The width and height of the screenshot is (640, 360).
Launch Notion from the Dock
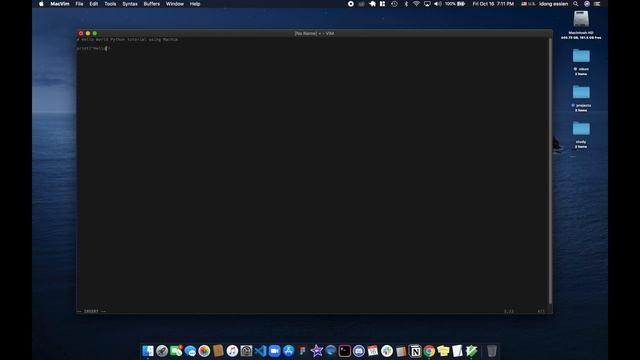pos(415,351)
